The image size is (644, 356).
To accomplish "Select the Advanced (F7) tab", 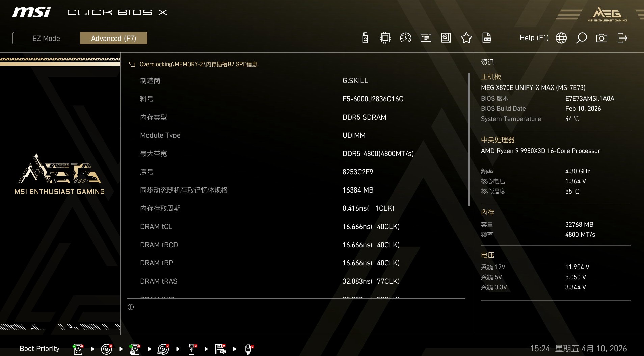I will click(114, 38).
